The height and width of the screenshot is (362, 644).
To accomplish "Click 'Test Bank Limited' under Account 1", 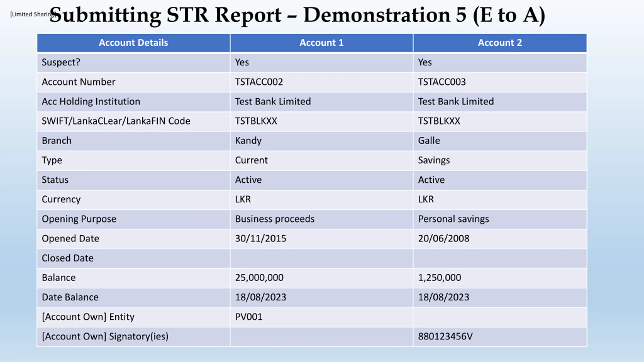I will (273, 102).
